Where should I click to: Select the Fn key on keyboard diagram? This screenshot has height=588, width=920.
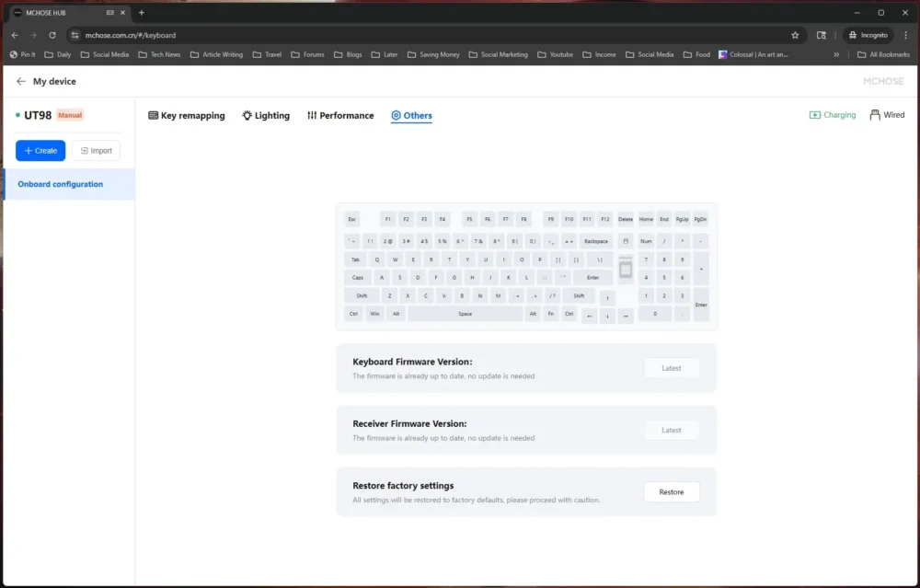(x=551, y=314)
